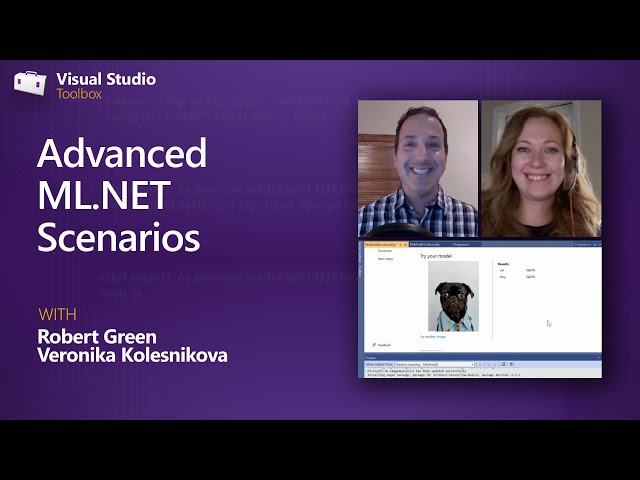This screenshot has width=640, height=480.
Task: Click the 'Advanced ML.NET Scenarios' title
Action: click(122, 195)
